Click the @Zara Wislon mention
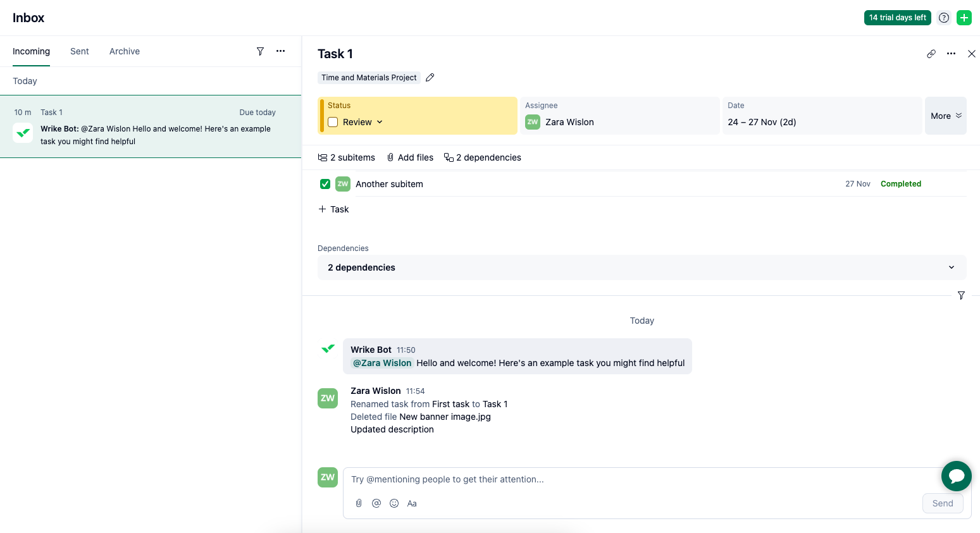 point(382,363)
